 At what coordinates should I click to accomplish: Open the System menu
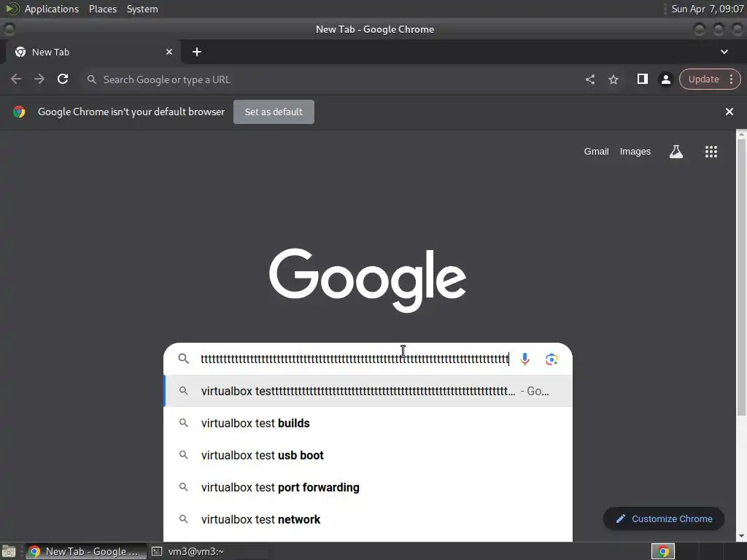pos(142,9)
